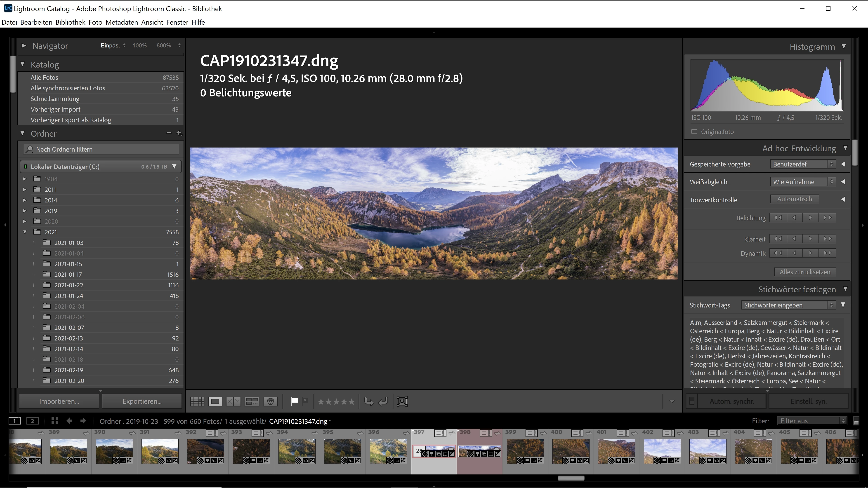This screenshot has height=488, width=868.
Task: Rotate photo counter-clockwise arrow icon
Action: click(369, 401)
